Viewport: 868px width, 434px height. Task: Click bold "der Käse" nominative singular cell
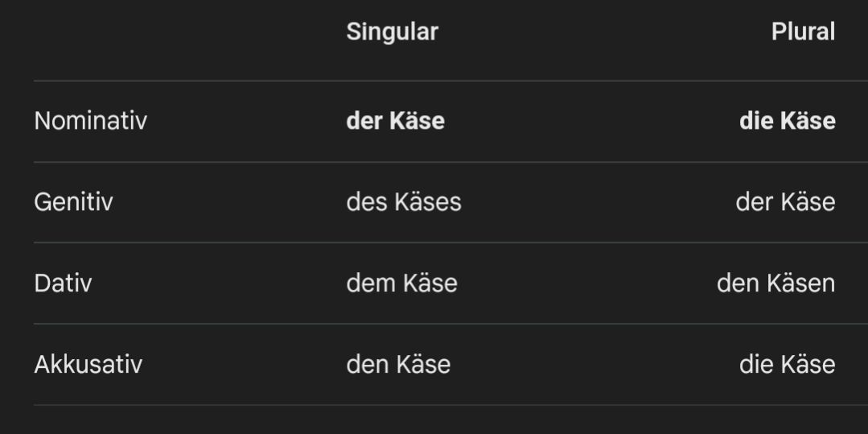click(395, 122)
